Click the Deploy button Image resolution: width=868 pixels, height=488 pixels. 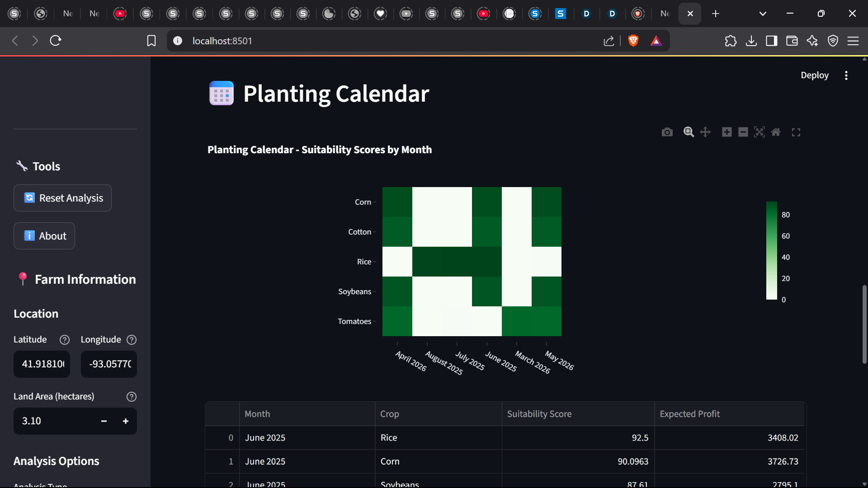click(815, 75)
